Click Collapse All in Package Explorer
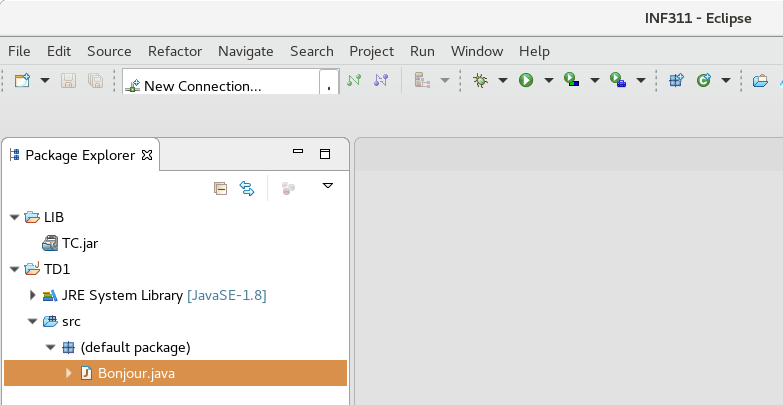Viewport: 783px width, 405px height. coord(221,187)
